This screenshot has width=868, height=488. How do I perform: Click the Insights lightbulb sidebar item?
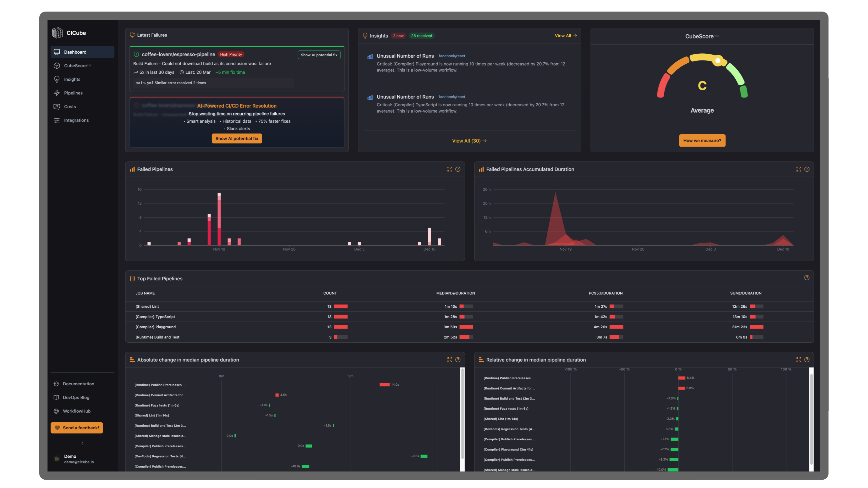(72, 79)
